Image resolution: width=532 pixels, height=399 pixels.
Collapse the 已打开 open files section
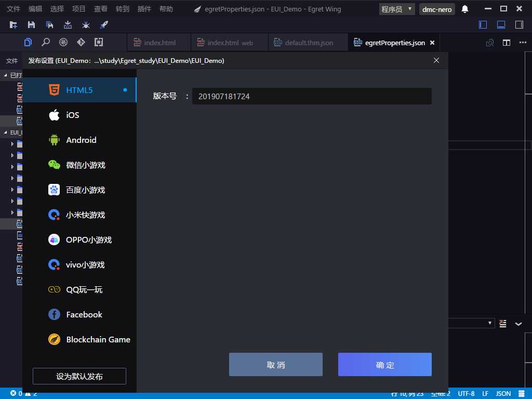(x=5, y=75)
